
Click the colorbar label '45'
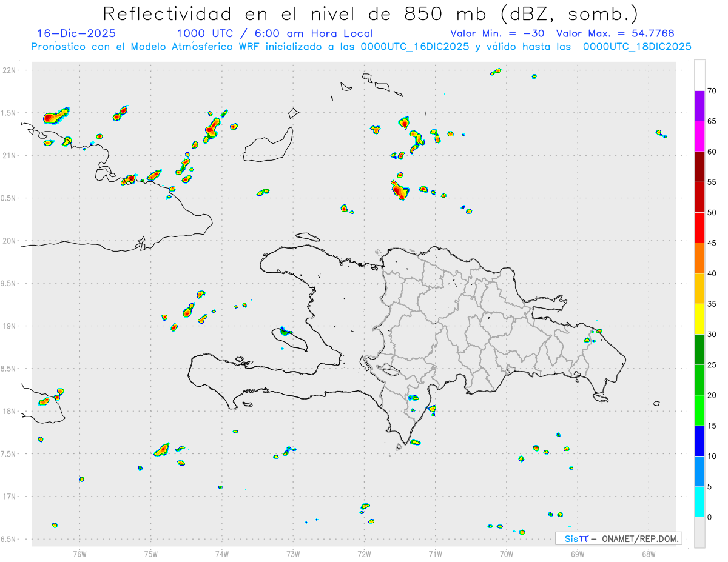712,243
